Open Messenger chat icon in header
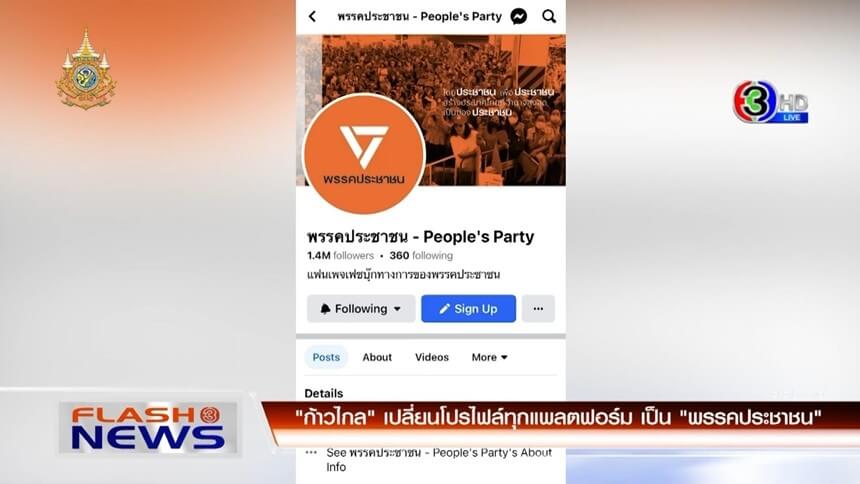The height and width of the screenshot is (484, 860). [x=518, y=16]
